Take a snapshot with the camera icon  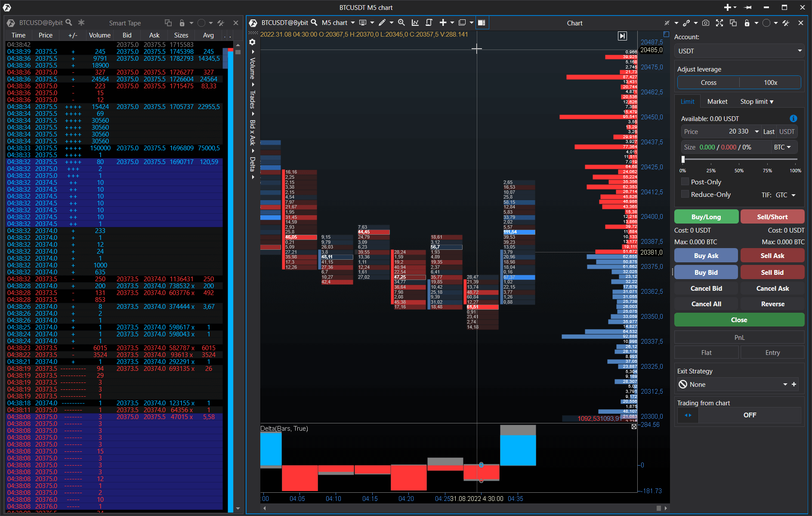[706, 23]
